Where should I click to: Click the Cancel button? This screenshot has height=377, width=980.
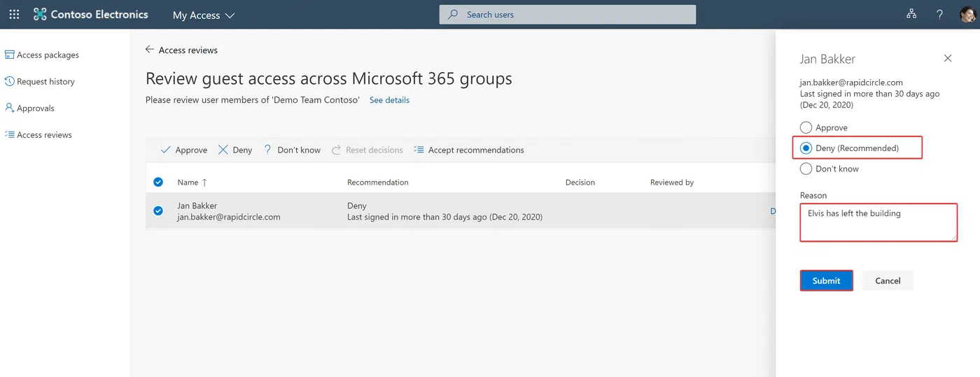(x=888, y=280)
